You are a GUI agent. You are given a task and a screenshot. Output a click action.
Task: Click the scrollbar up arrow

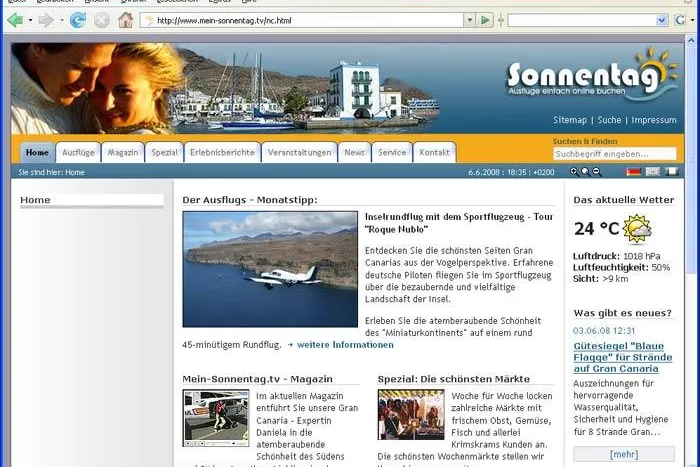tap(691, 41)
